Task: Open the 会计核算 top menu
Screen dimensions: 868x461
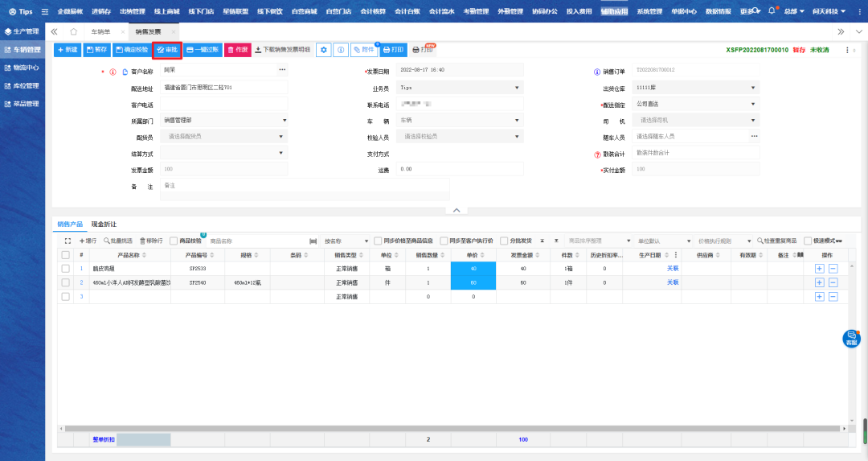Action: (x=372, y=11)
